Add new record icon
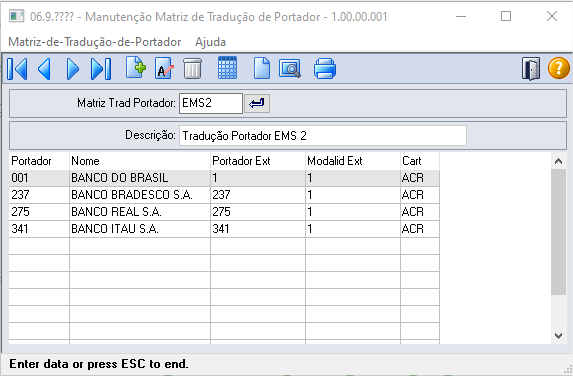The image size is (573, 376). click(136, 68)
